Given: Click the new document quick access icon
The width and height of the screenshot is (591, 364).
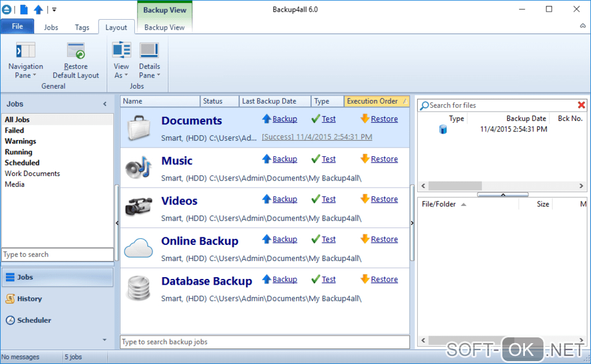Looking at the screenshot, I should [24, 9].
